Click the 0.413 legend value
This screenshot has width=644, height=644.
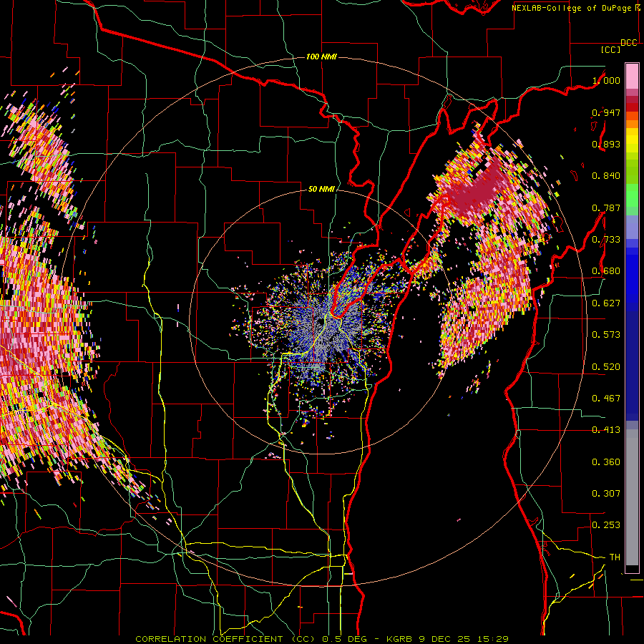tap(606, 430)
